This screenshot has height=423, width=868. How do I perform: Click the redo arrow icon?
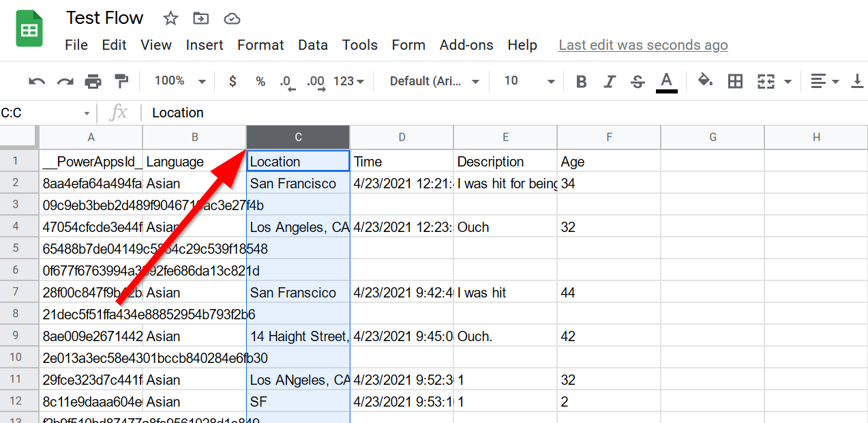click(x=65, y=82)
